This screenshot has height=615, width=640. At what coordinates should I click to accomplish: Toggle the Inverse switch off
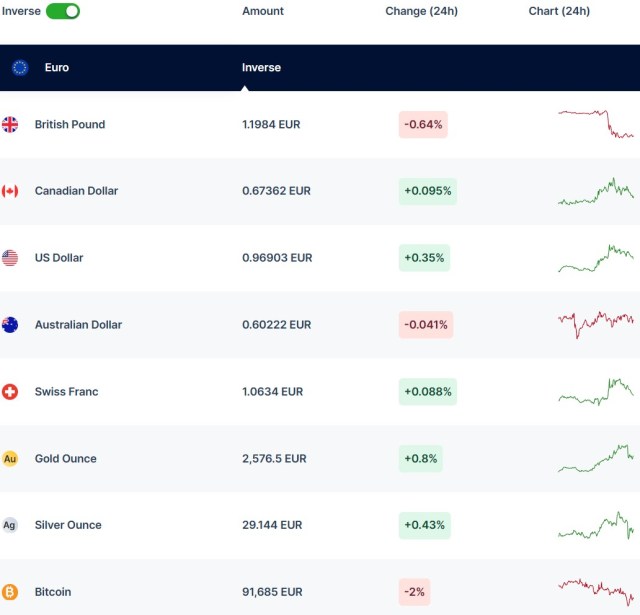62,11
